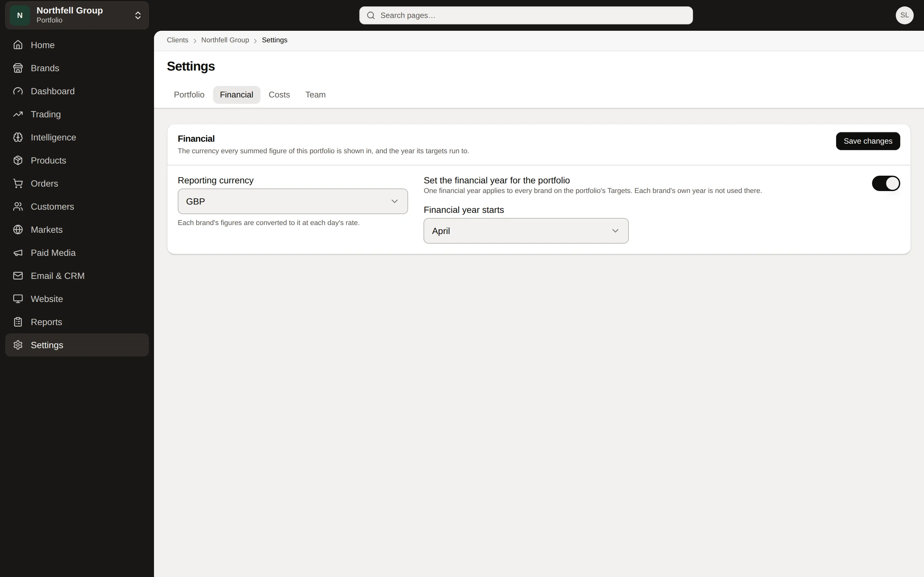Switch to the Team tab
924x577 pixels.
pos(315,95)
